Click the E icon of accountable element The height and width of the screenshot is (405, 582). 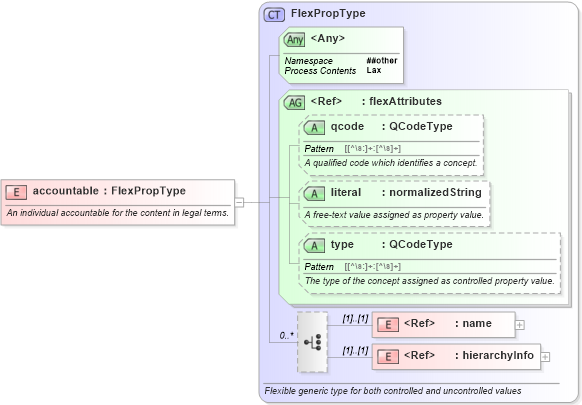click(x=16, y=192)
